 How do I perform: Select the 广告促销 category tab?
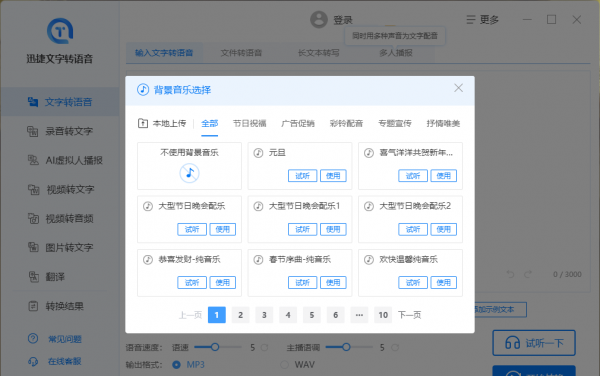pyautogui.click(x=298, y=123)
